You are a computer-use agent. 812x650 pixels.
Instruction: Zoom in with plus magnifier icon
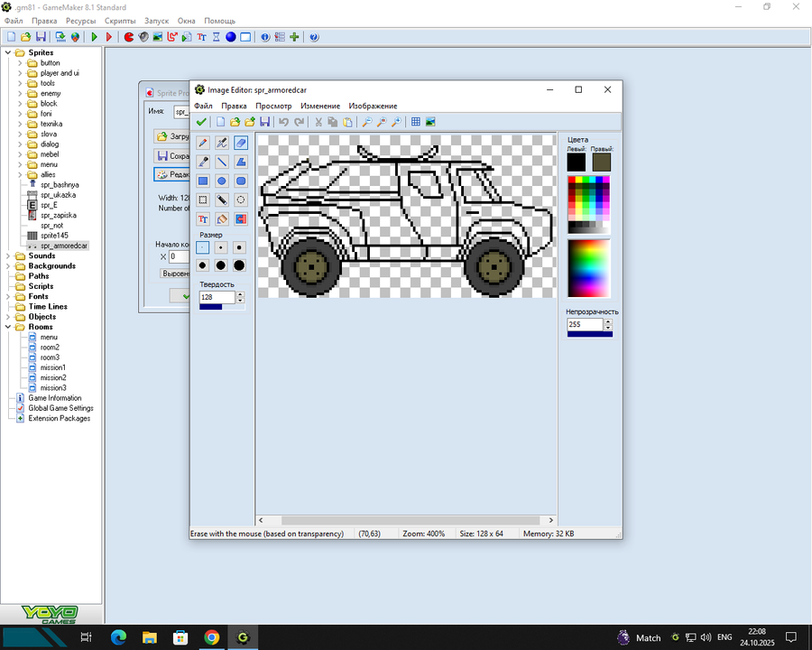(396, 122)
